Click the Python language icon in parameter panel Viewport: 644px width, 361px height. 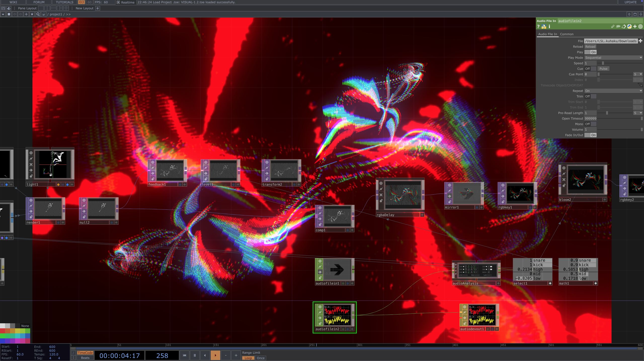click(629, 27)
